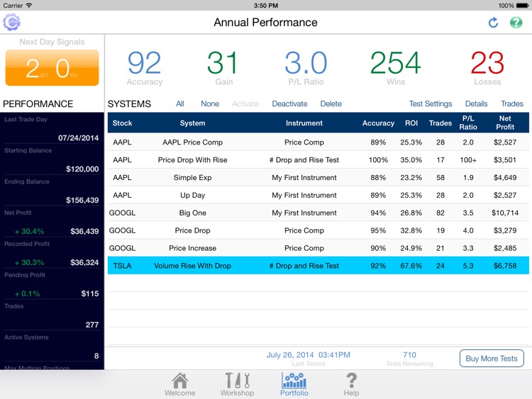Click the July 26, 2014 last tested date
The height and width of the screenshot is (399, 532).
click(308, 355)
